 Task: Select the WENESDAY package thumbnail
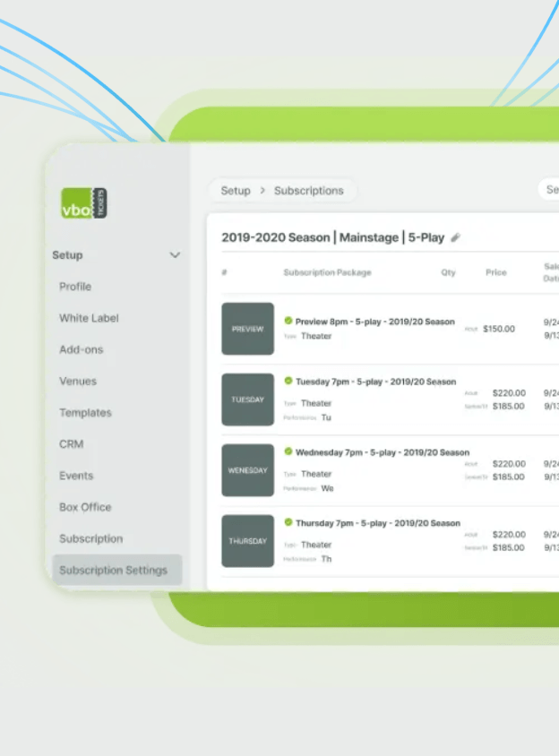coord(247,470)
